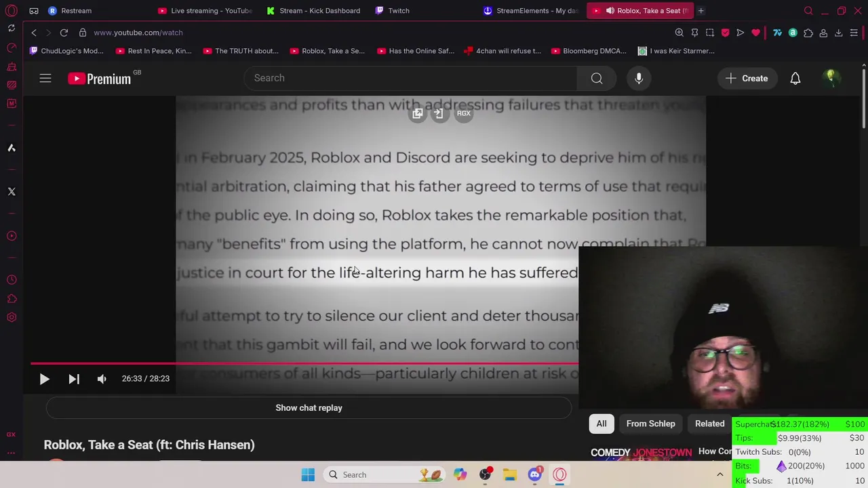The height and width of the screenshot is (488, 868).
Task: Skip to the next video
Action: [x=74, y=379]
